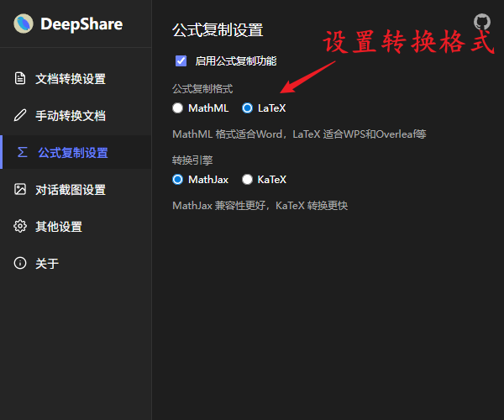Go to 手动转换文档 section
504x420 pixels.
pos(76,116)
